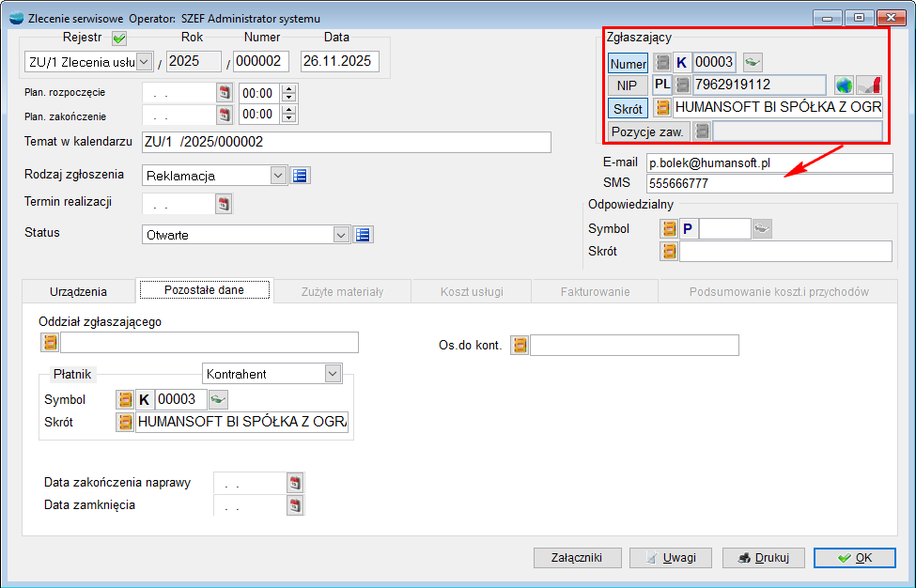Click lookup icon for Oddział zgłaszającego
This screenshot has width=916, height=588.
[x=50, y=342]
